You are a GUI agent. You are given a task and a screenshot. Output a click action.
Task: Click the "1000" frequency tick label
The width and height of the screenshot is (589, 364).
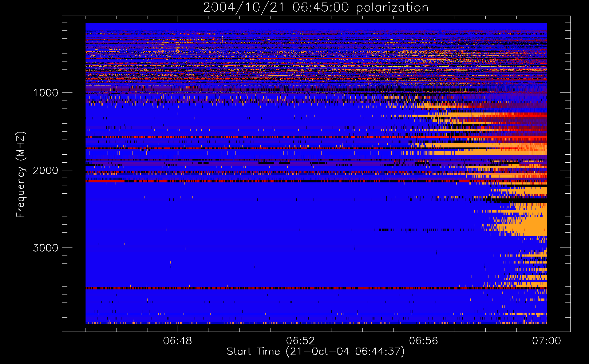(46, 93)
